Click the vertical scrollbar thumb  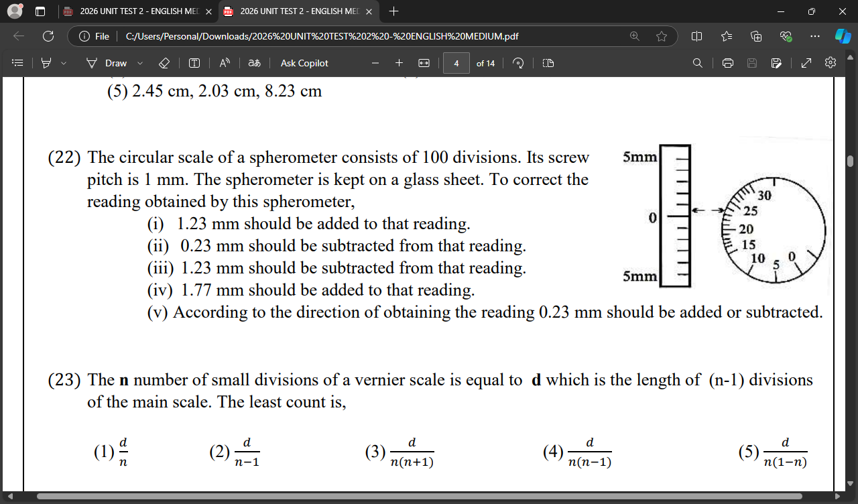point(851,161)
